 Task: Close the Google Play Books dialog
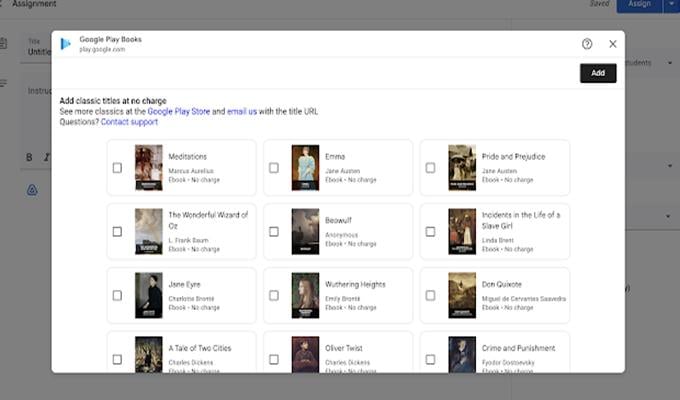pos(612,44)
